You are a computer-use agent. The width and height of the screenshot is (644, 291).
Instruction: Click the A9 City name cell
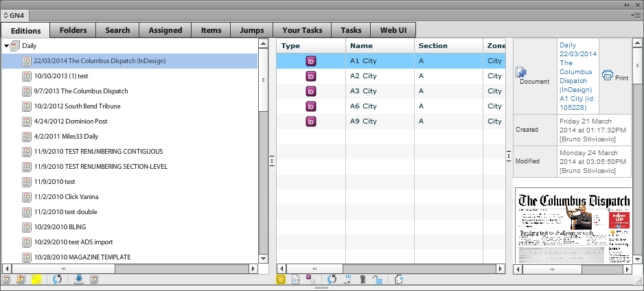tap(380, 121)
